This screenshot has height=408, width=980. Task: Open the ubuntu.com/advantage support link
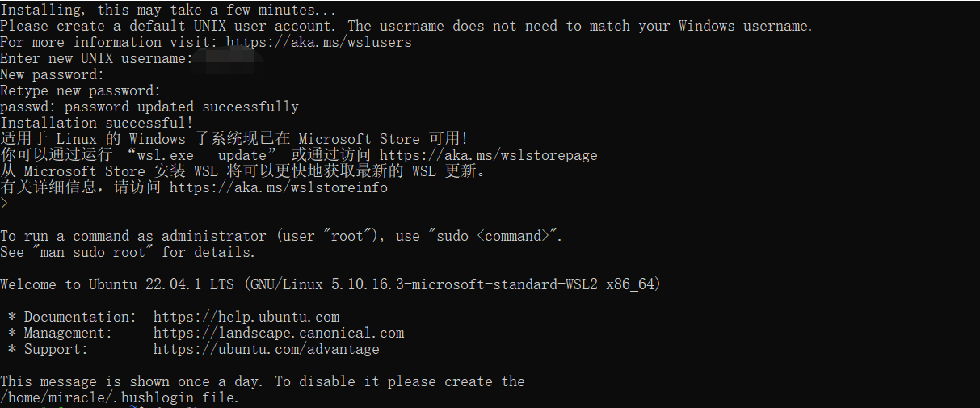pyautogui.click(x=266, y=349)
